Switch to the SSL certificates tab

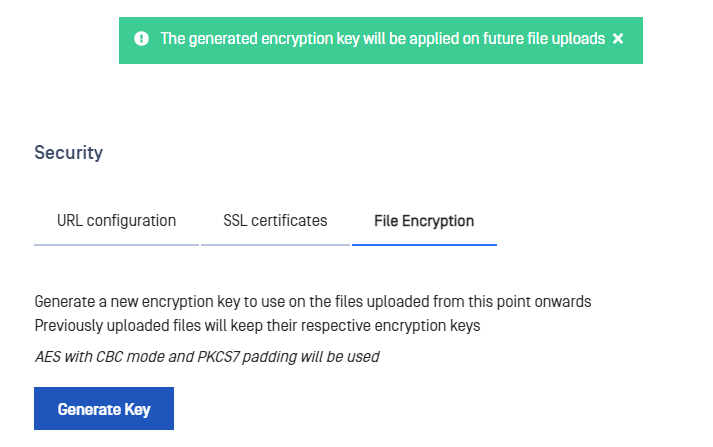275,221
